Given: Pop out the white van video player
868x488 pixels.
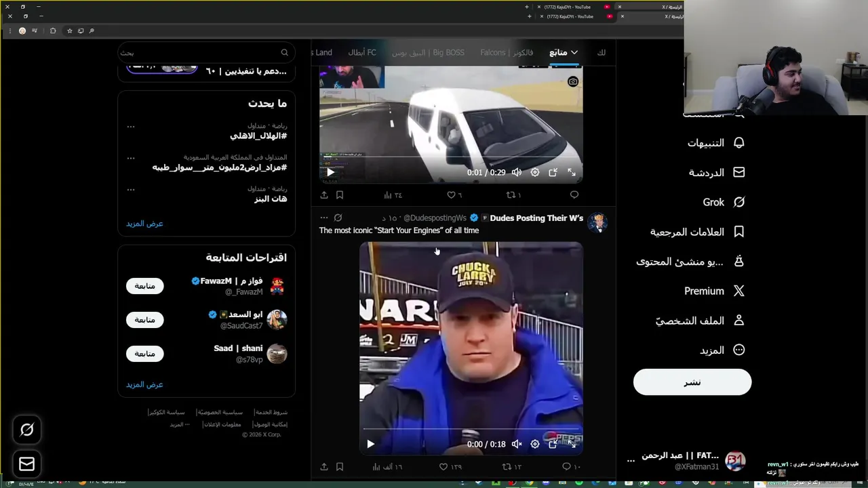Looking at the screenshot, I should (553, 172).
